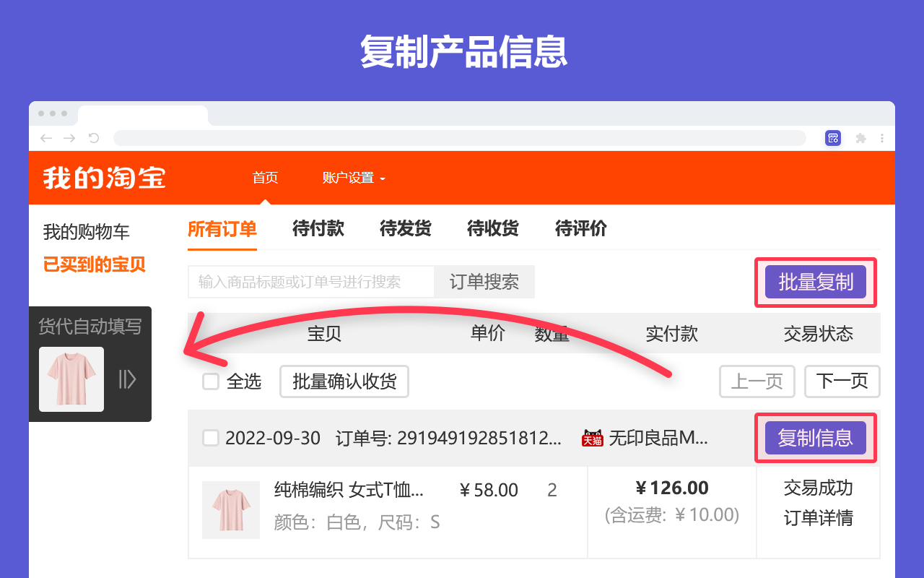Check the order checkbox dated 2022-09-30
Viewport: 924px width, 578px height.
click(x=210, y=438)
